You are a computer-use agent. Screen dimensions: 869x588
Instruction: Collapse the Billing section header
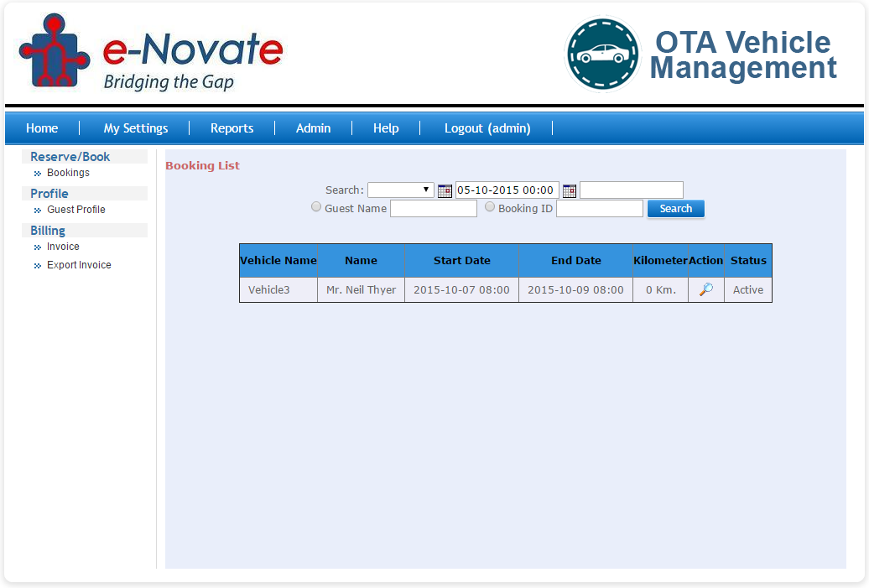pyautogui.click(x=47, y=230)
